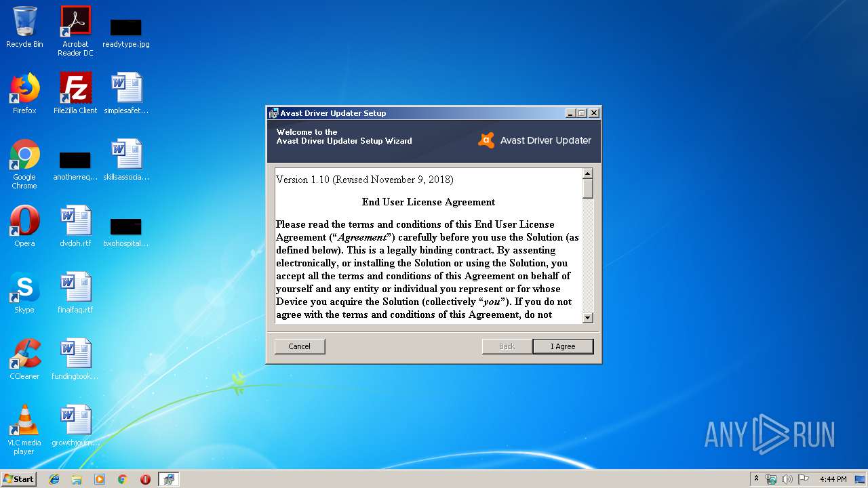This screenshot has width=868, height=488.
Task: Click the I Agree button
Action: (563, 346)
